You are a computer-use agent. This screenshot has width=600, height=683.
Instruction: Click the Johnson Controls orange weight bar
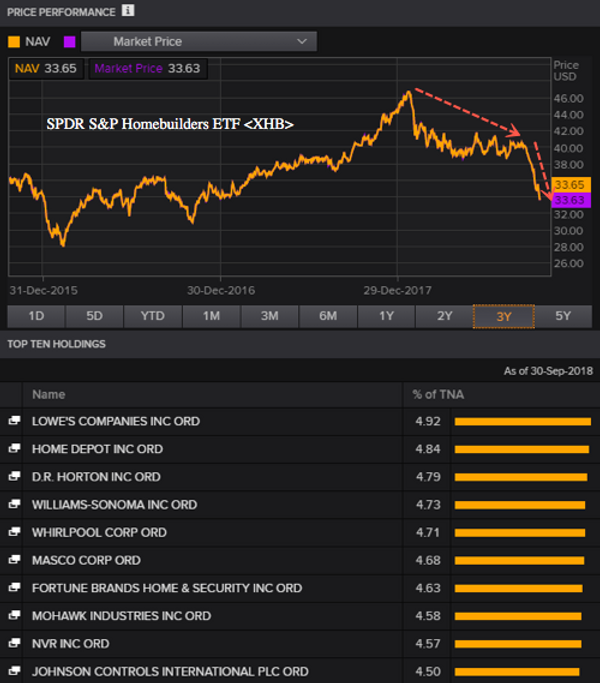(x=517, y=672)
